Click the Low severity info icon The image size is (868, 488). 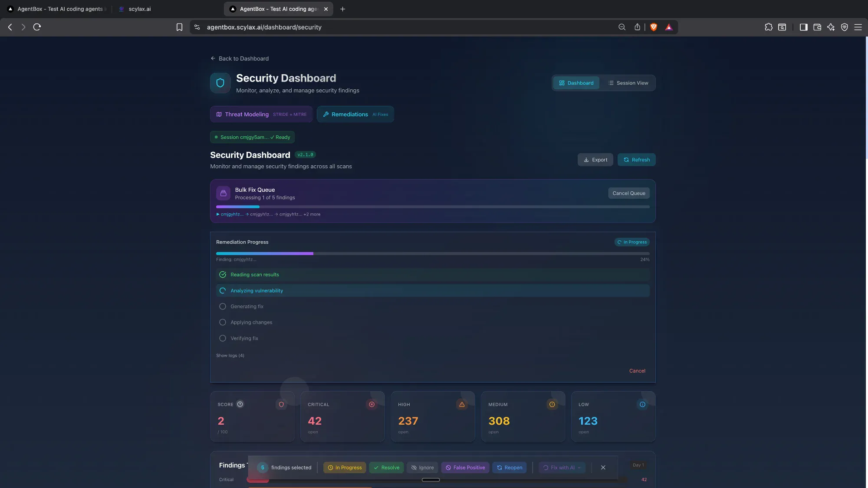pos(642,404)
